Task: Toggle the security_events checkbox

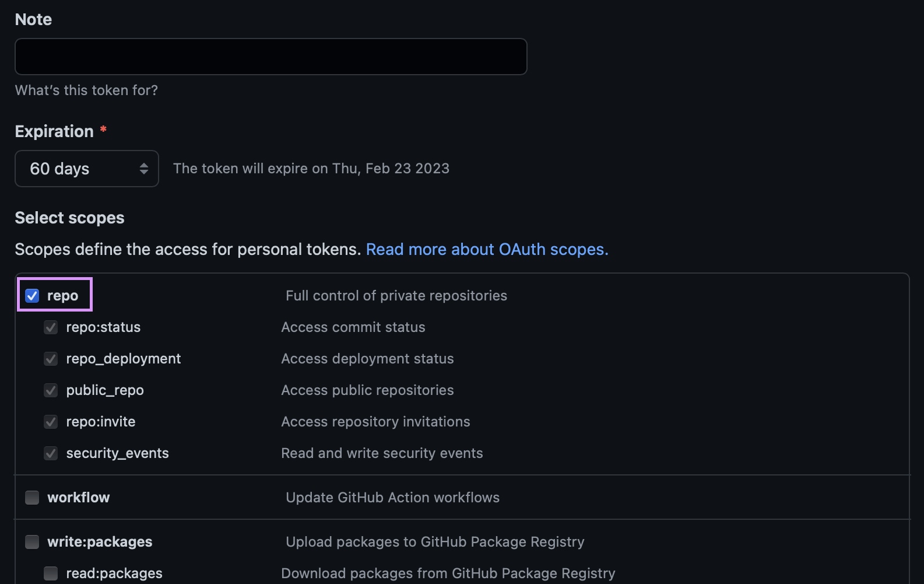Action: (x=51, y=453)
